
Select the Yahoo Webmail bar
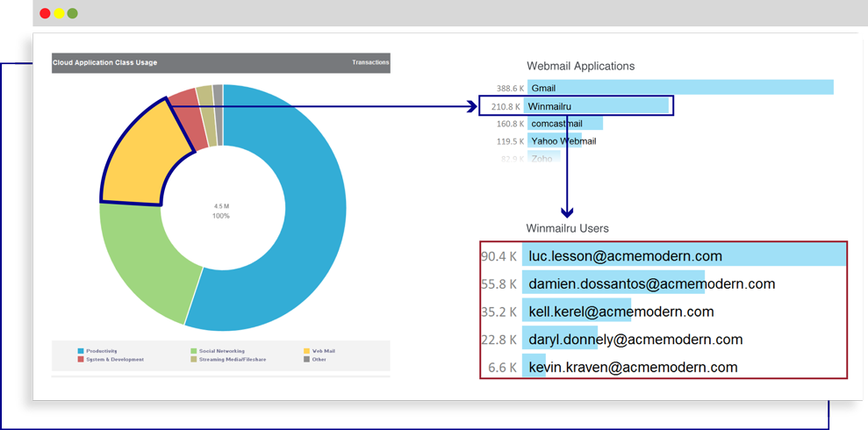tap(554, 141)
